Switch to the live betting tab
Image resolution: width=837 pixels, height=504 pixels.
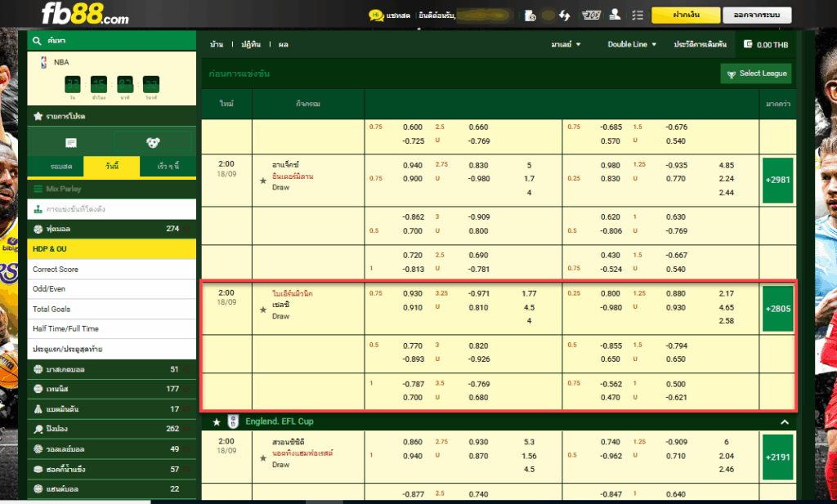tap(56, 167)
